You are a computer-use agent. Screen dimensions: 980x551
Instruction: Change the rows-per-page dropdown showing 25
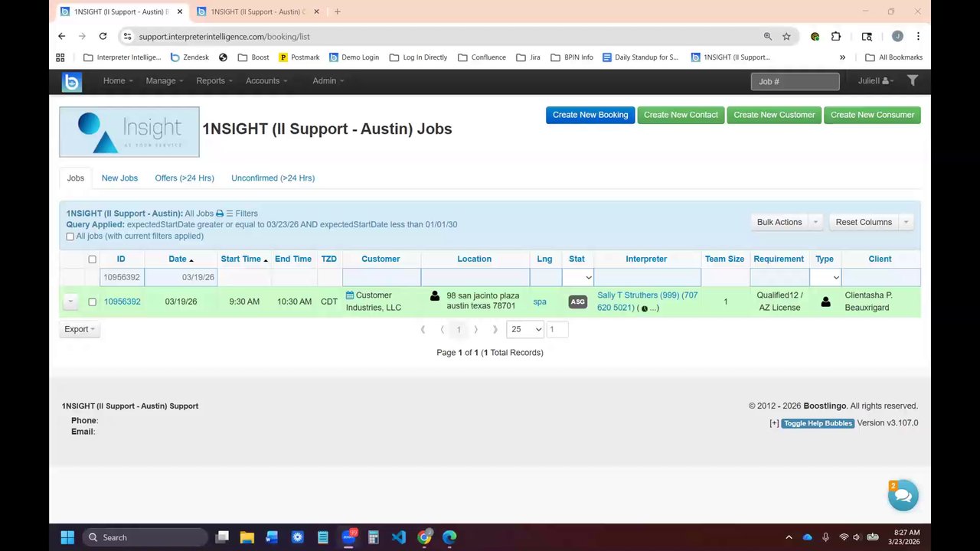(525, 329)
